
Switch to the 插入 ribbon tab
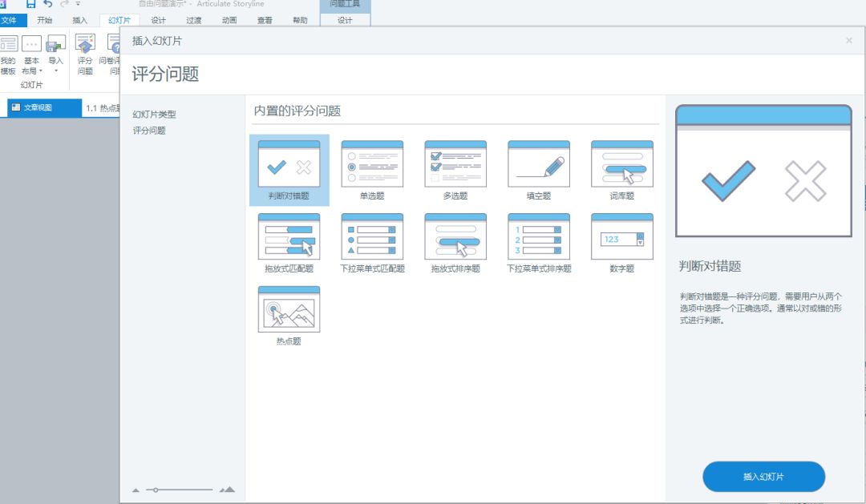coord(80,20)
